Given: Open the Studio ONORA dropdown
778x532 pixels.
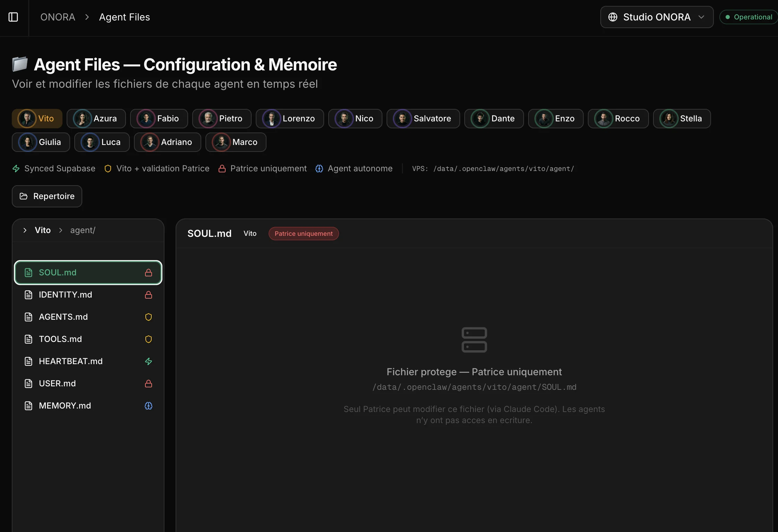Looking at the screenshot, I should coord(657,17).
